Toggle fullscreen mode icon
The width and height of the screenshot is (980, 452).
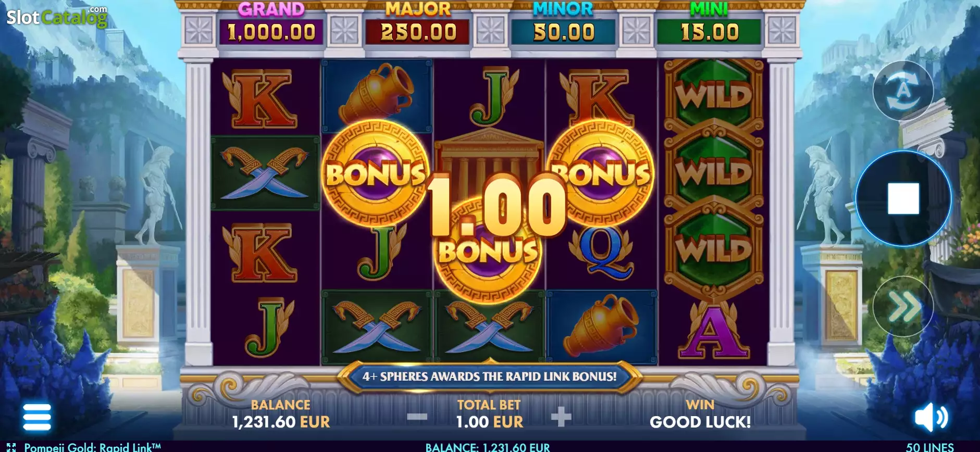point(11,447)
